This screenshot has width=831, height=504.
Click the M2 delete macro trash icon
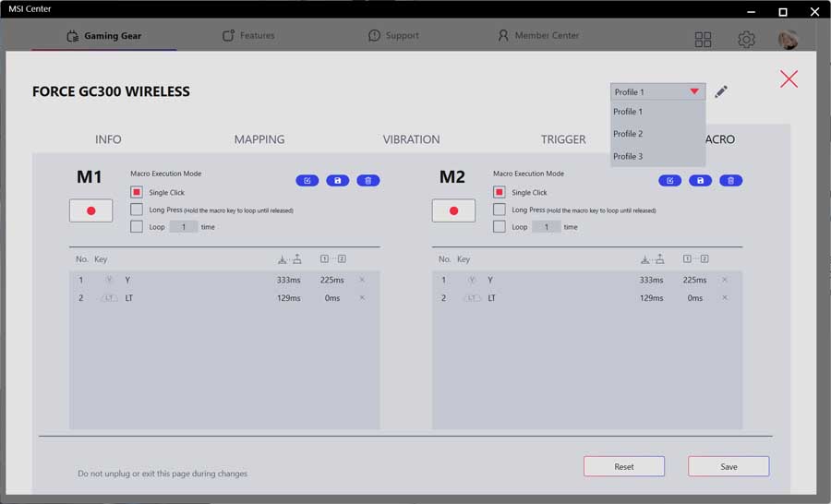pyautogui.click(x=731, y=181)
